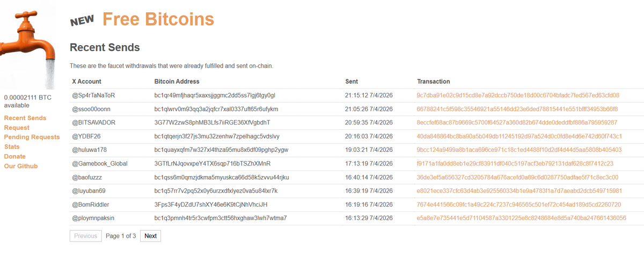This screenshot has height=263, width=644.
Task: Click sent time 21:15:12 7/4/2026
Action: (369, 96)
